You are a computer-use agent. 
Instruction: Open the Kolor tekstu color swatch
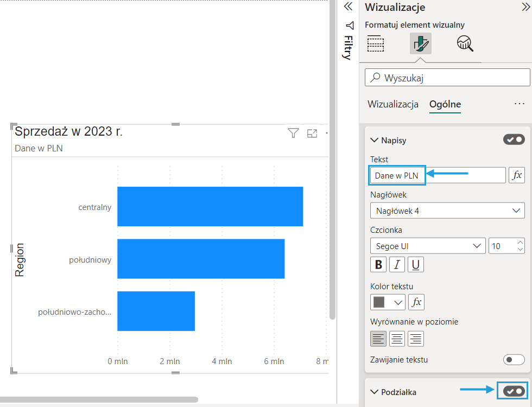(388, 302)
